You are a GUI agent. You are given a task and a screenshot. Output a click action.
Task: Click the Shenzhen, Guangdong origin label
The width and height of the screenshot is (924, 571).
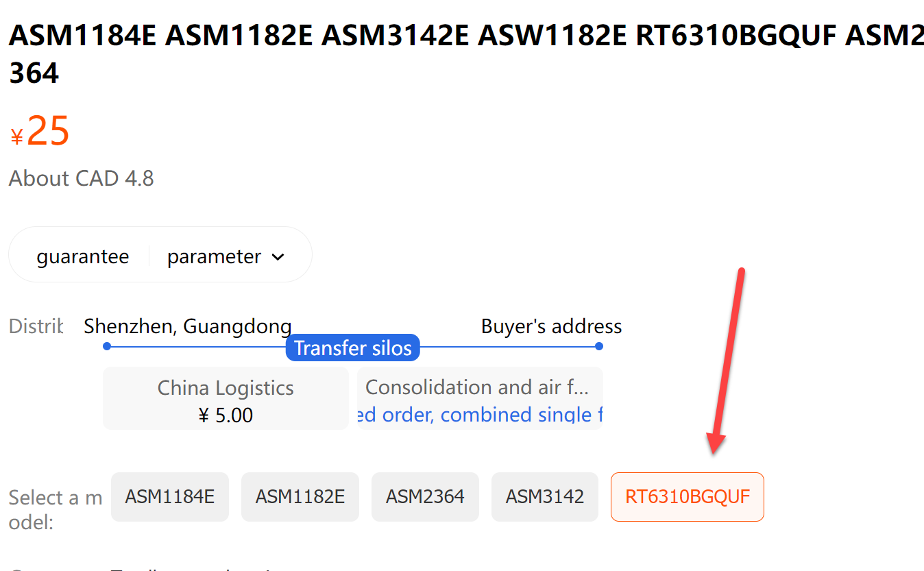coord(187,326)
